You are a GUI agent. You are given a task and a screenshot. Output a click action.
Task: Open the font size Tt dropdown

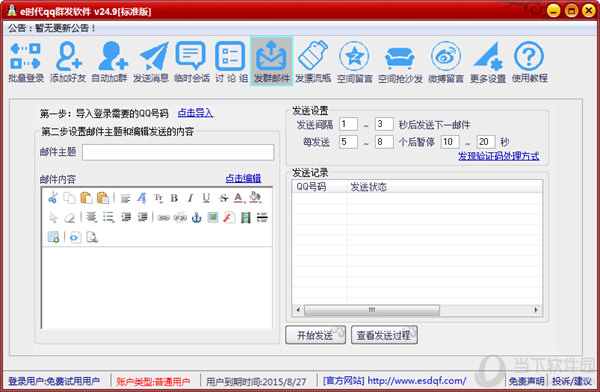[158, 198]
